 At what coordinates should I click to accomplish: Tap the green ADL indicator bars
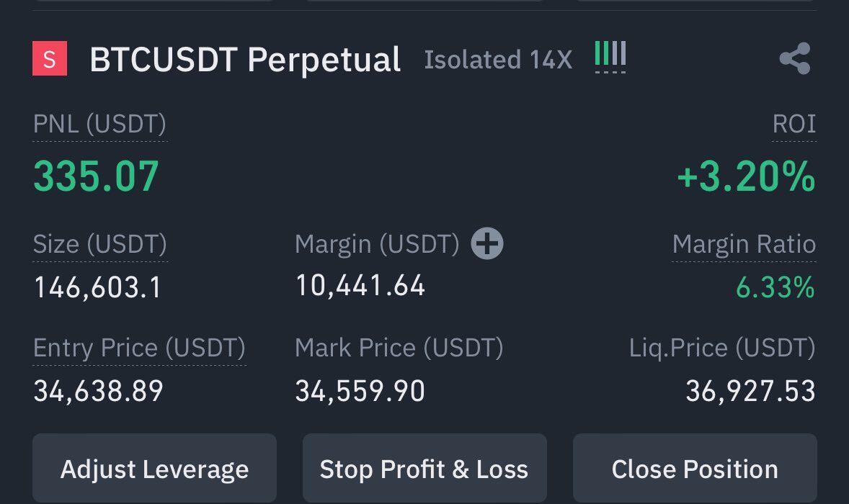tap(610, 56)
